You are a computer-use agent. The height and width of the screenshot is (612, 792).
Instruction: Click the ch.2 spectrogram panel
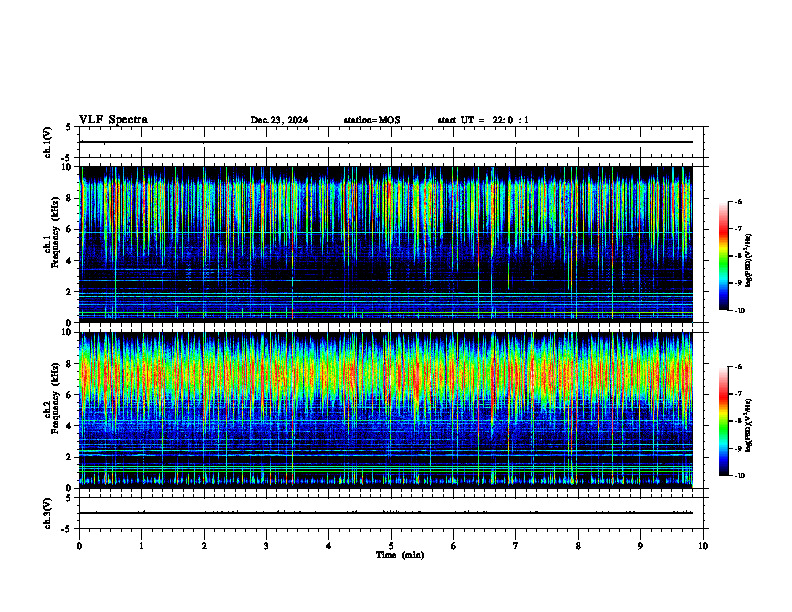[385, 410]
